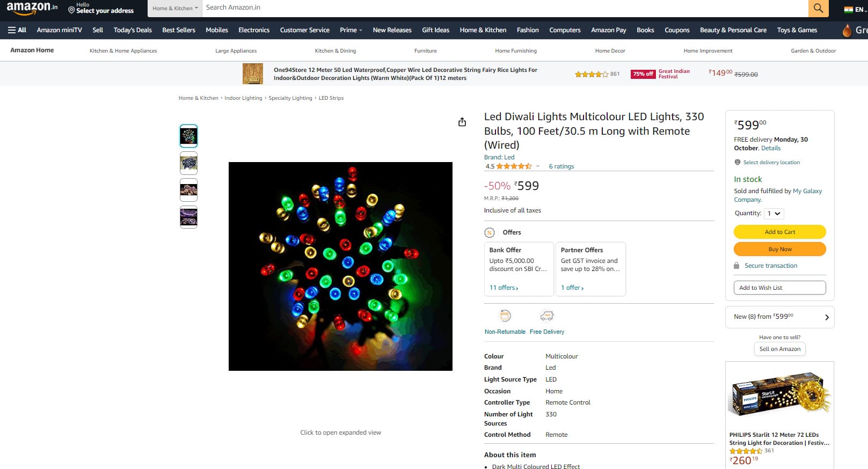The image size is (868, 469).
Task: Expand the star rating breakdown arrow
Action: click(537, 166)
